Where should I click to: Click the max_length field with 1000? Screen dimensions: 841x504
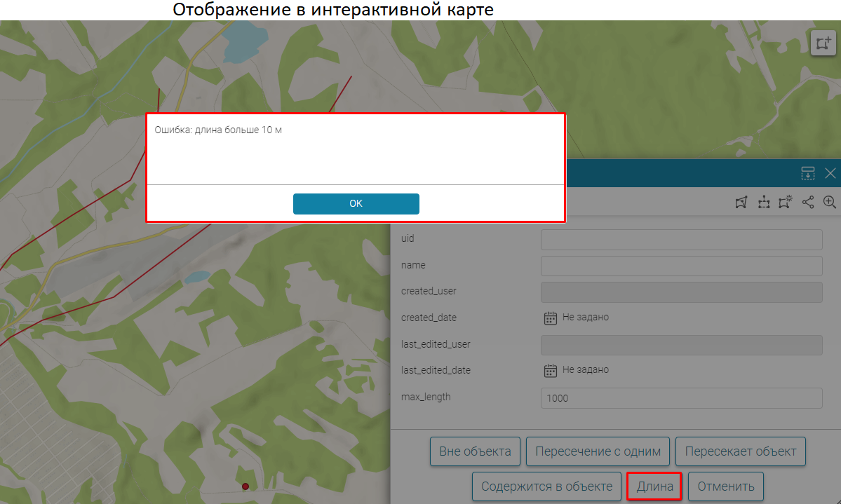(x=681, y=397)
